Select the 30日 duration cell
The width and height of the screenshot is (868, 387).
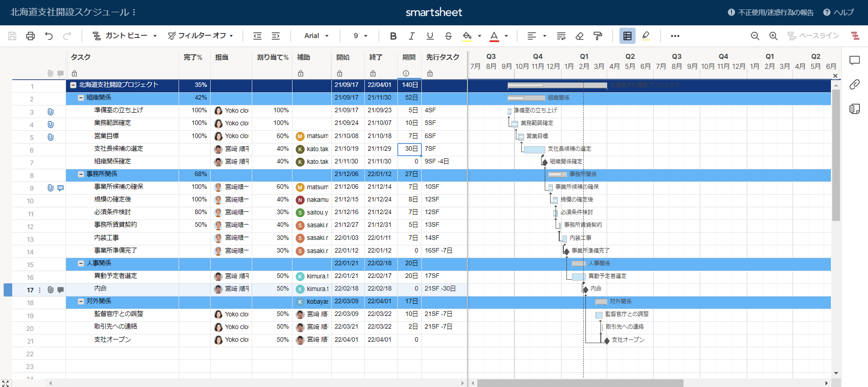click(410, 149)
